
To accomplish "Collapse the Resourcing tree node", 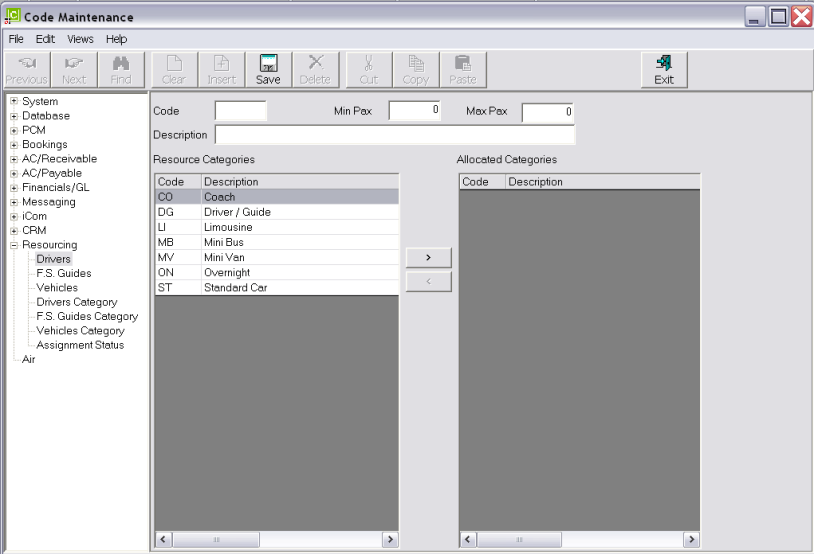I will tap(14, 245).
